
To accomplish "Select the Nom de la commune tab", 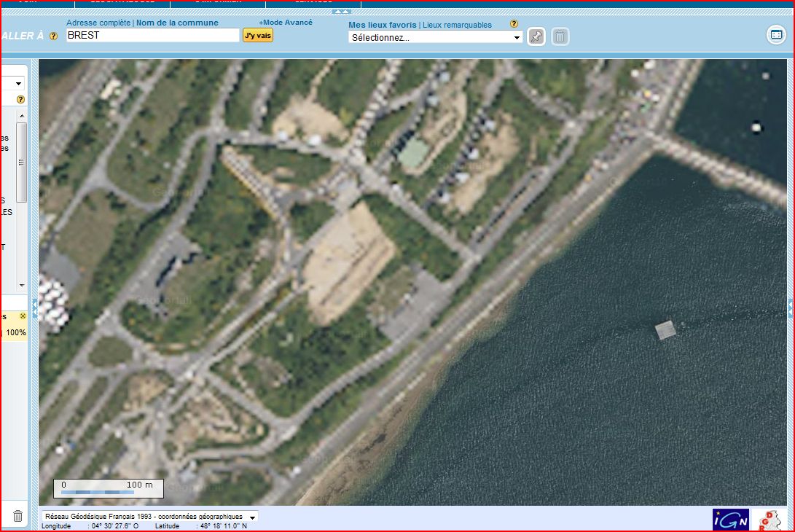I will point(177,23).
